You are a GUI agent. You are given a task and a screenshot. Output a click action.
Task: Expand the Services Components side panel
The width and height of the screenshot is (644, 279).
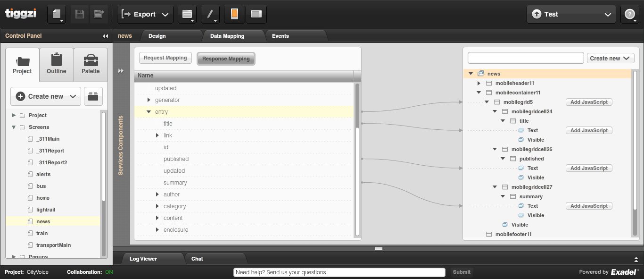coord(121,71)
